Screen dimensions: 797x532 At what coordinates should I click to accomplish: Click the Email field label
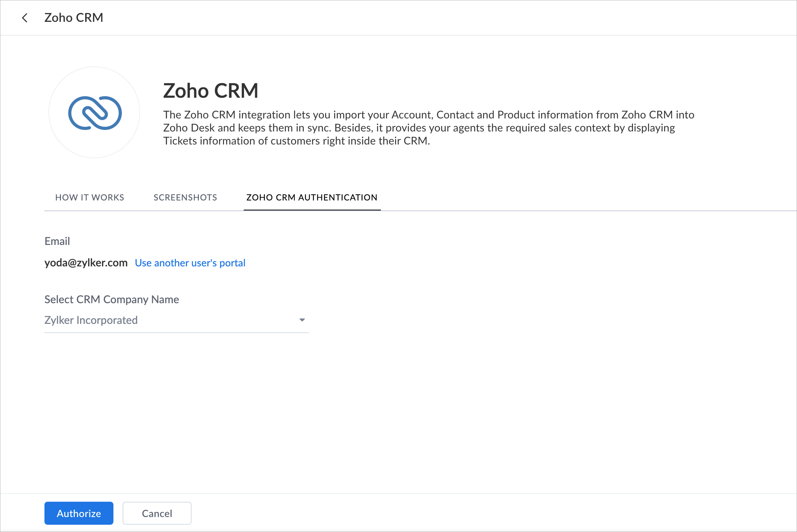point(57,241)
